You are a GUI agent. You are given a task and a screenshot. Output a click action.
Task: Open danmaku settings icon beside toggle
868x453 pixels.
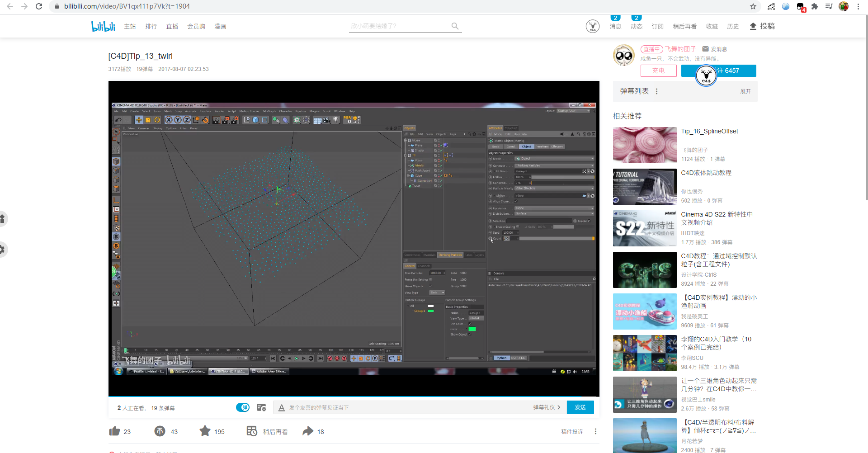point(261,408)
